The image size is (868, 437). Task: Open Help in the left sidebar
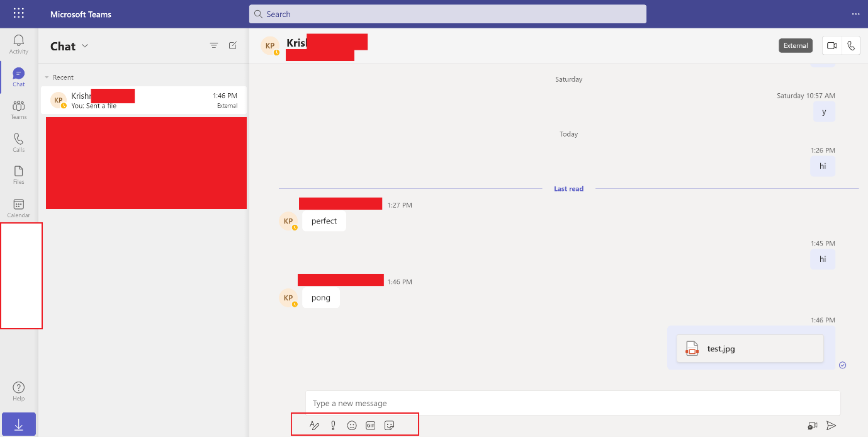pyautogui.click(x=19, y=391)
